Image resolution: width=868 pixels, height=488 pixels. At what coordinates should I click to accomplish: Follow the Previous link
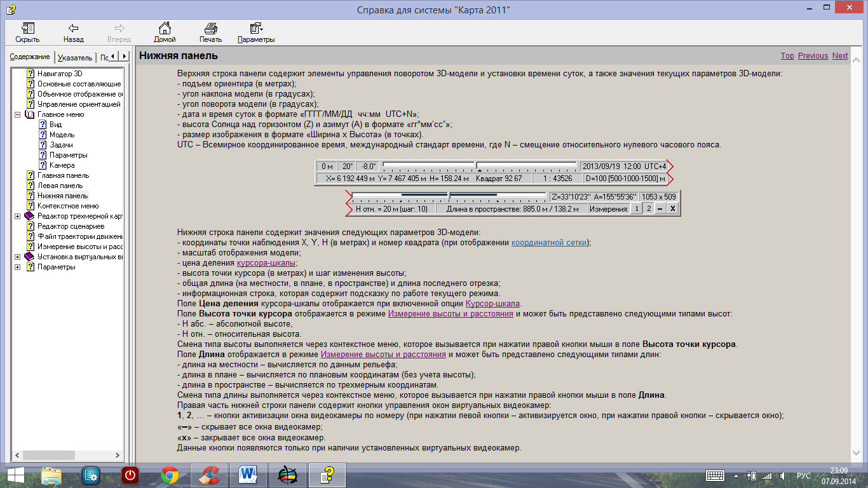813,56
